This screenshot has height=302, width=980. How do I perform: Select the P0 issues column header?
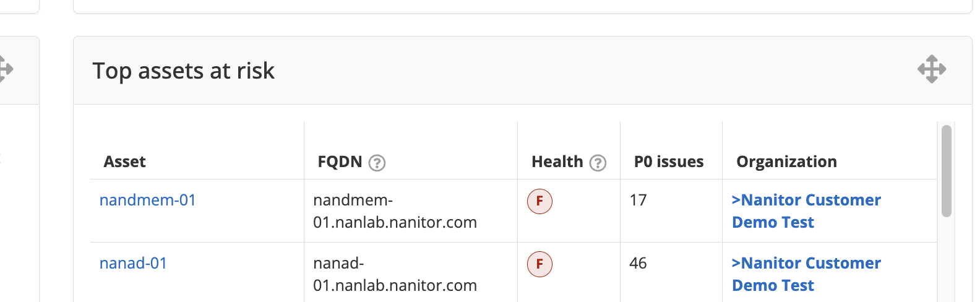tap(669, 162)
